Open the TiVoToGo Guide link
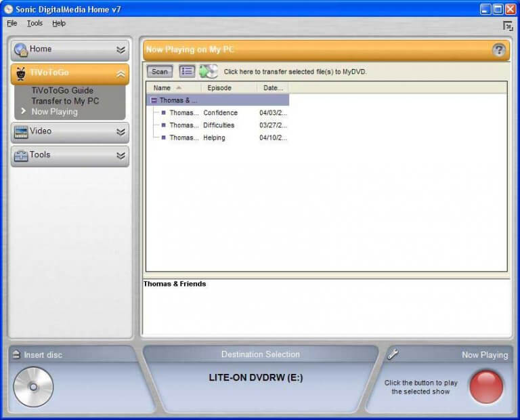Viewport: 520px width, 420px height. 62,90
